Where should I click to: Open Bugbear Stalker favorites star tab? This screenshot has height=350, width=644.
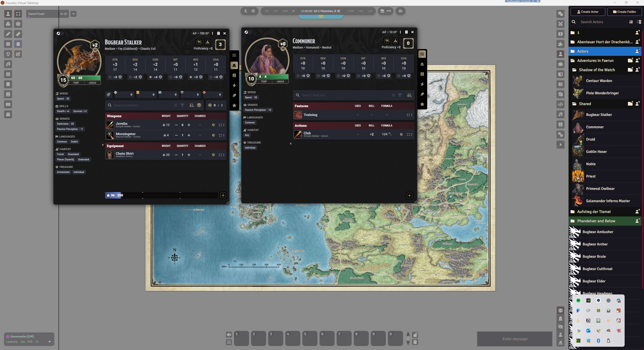click(x=234, y=105)
